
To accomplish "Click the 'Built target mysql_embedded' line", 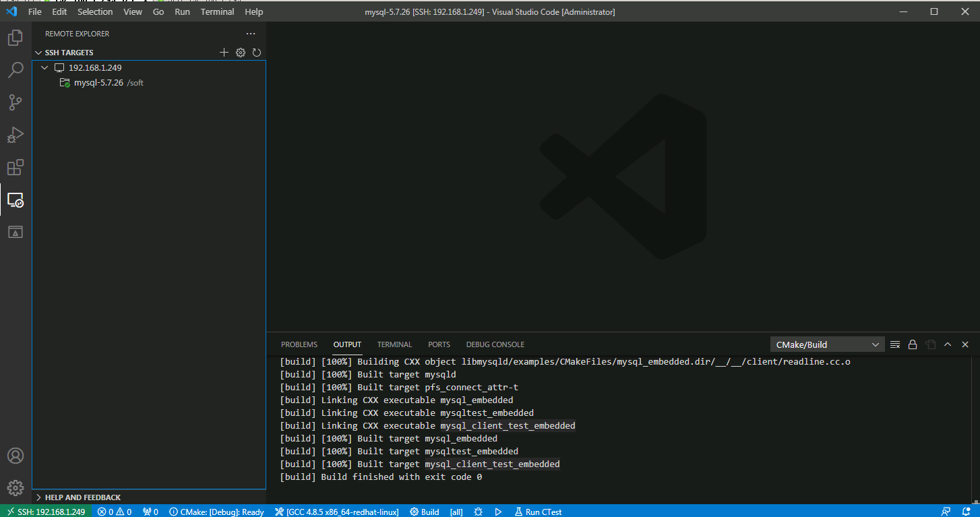I will (388, 439).
